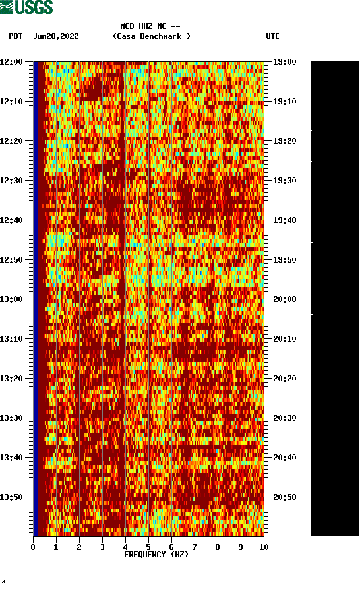
Task: Click the 19:50 UTC time label
Action: tap(285, 260)
